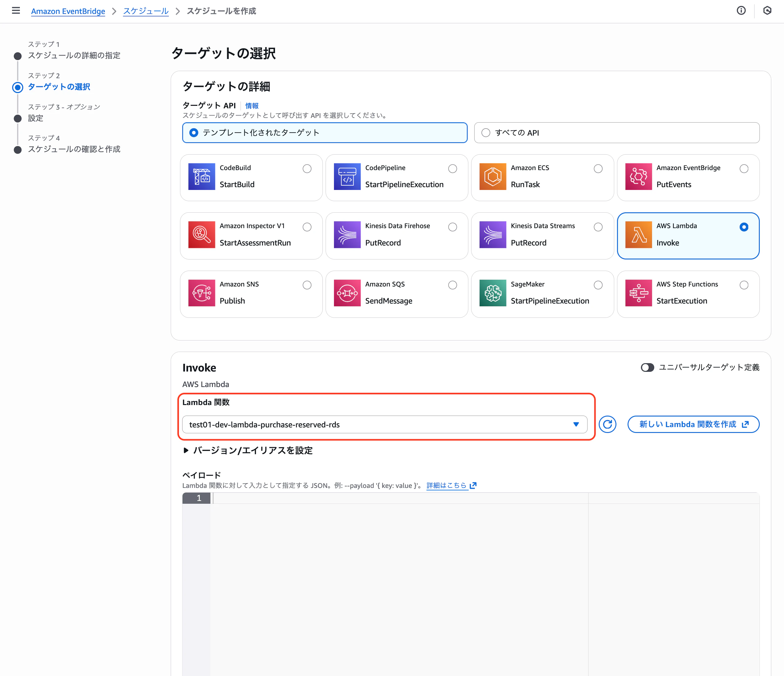Click the AWS Lambda icon

(x=638, y=235)
